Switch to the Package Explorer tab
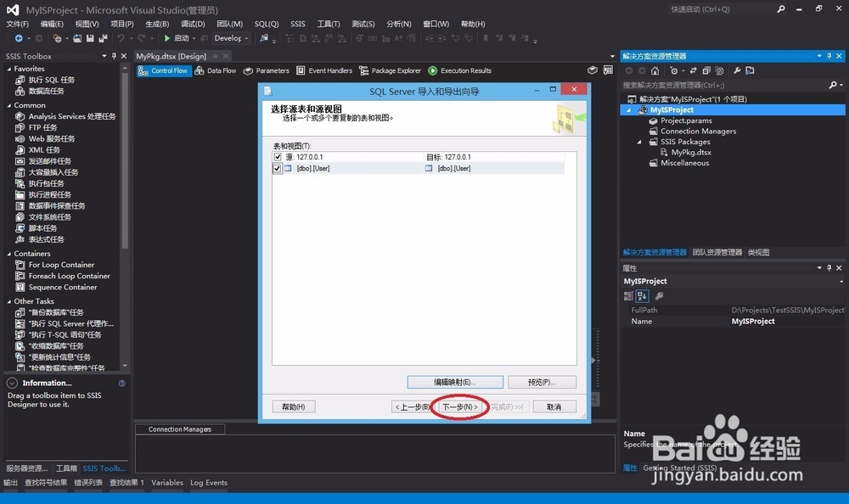The width and height of the screenshot is (849, 504). [390, 71]
